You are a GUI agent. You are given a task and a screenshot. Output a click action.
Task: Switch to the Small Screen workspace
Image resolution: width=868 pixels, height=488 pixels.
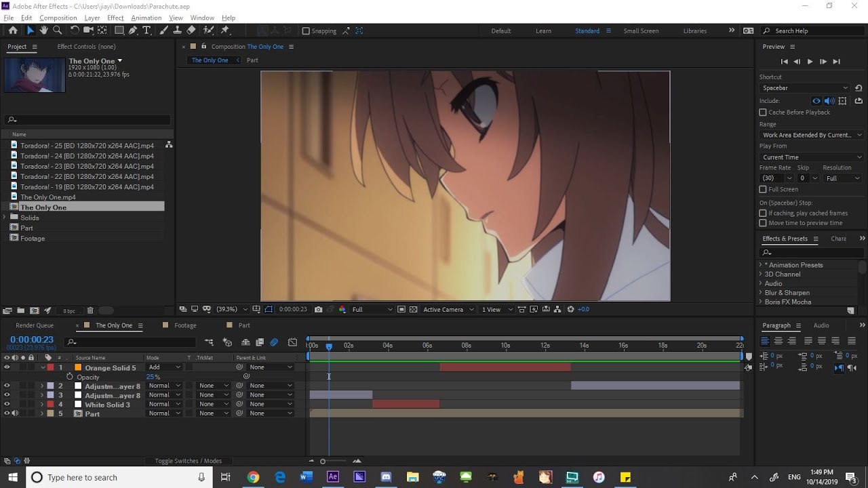[x=641, y=30]
